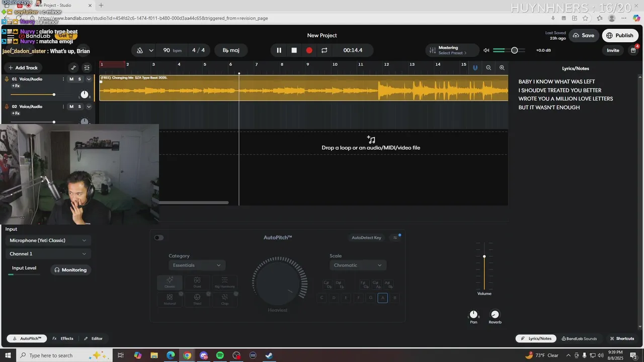
Task: Click the Windows Start button
Action: (8, 355)
